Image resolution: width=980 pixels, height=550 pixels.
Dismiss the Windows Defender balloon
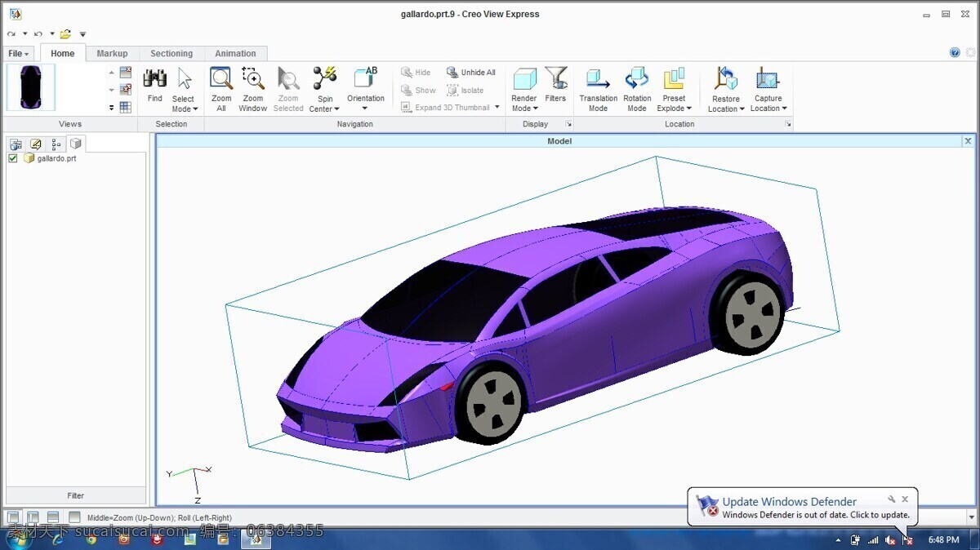(905, 499)
